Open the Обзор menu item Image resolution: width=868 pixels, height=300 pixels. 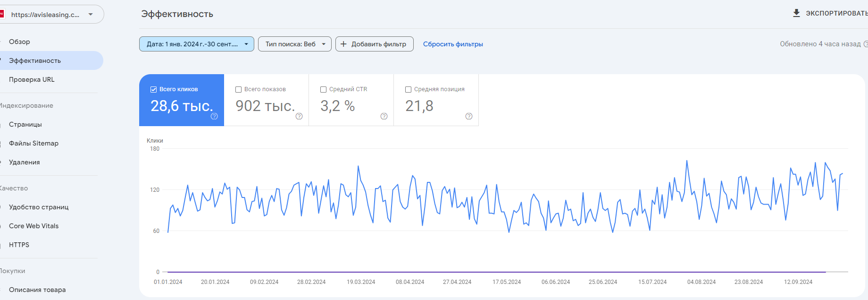click(19, 42)
